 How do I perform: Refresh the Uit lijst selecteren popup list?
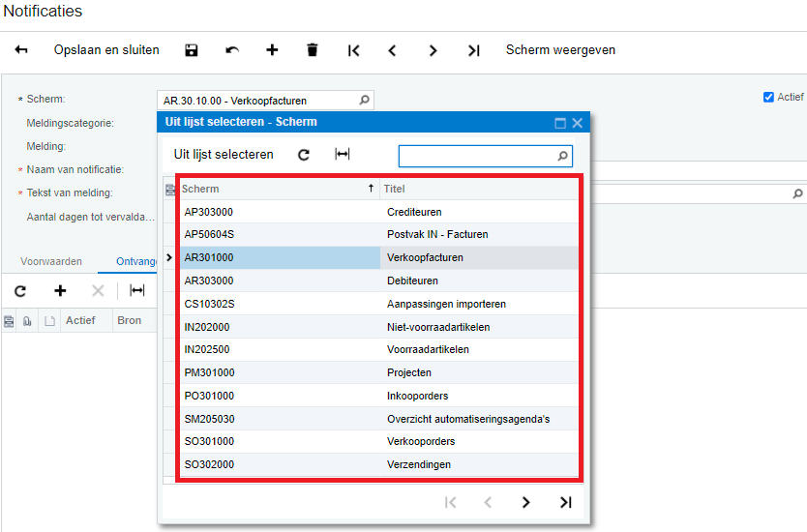304,155
